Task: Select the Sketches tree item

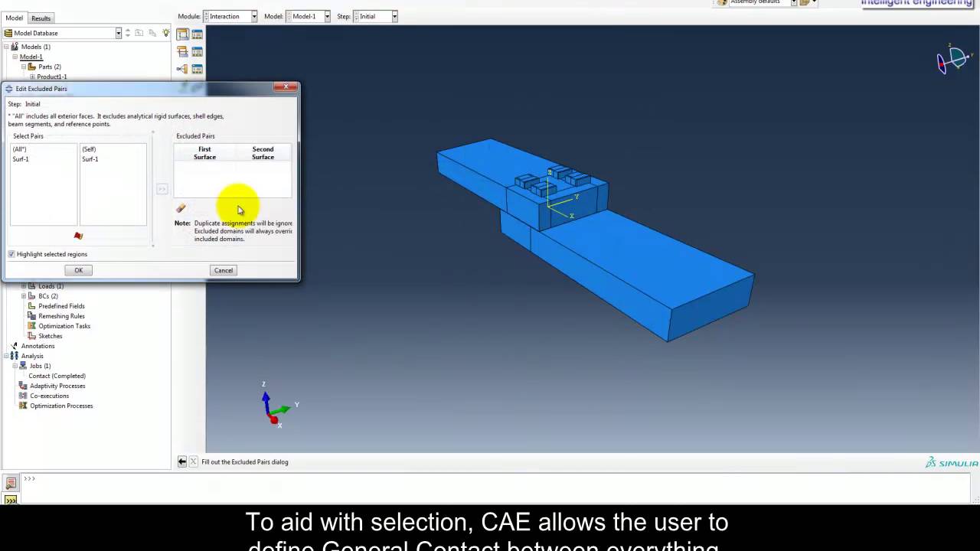Action: (x=51, y=336)
